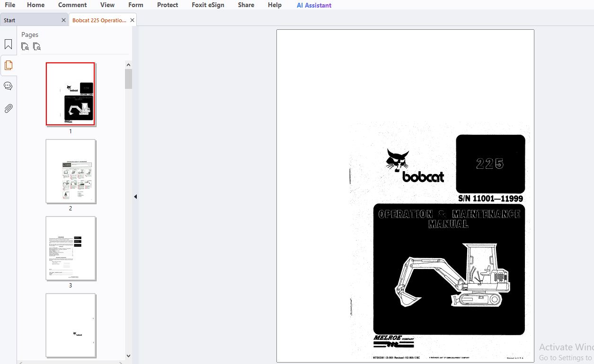Click the Operation & Maintenance Manual title
594x364 pixels.
coord(449,219)
